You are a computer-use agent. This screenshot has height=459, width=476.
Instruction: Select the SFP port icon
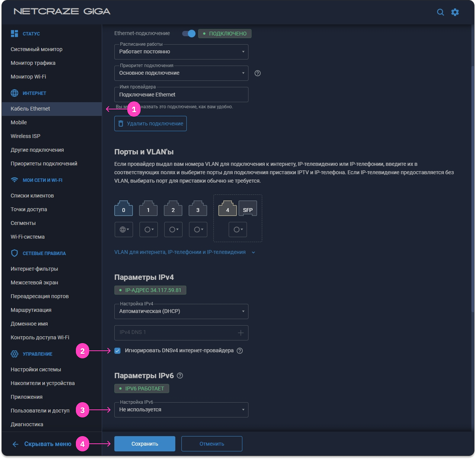pyautogui.click(x=248, y=209)
